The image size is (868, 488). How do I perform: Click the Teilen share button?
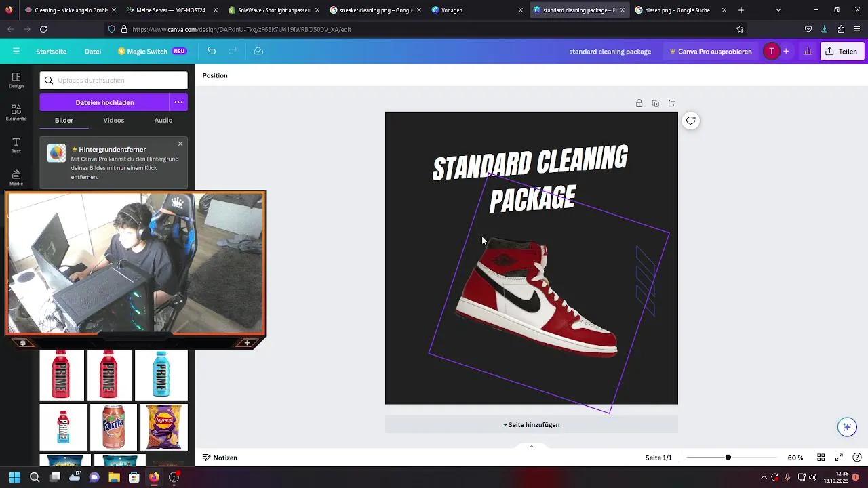(x=842, y=51)
